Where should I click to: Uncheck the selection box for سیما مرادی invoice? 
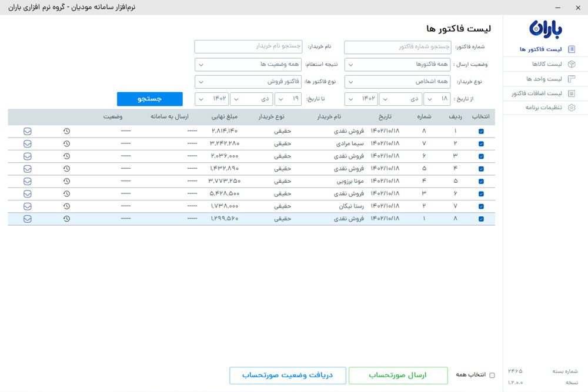click(481, 143)
